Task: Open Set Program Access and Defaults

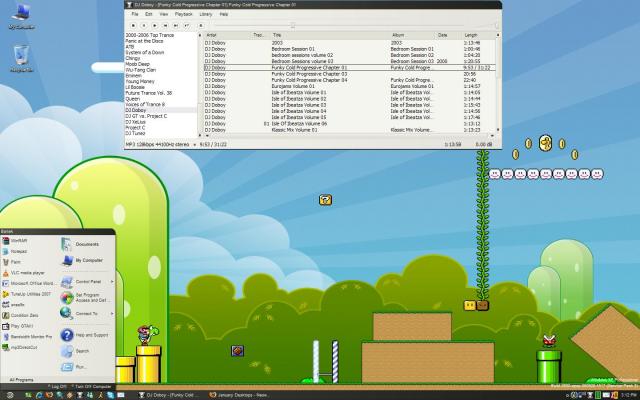Action: tap(84, 298)
